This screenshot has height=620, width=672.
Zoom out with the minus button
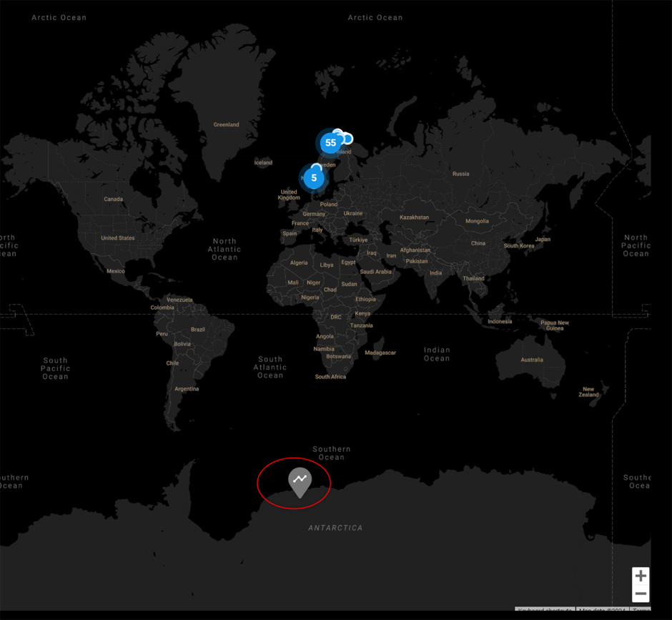click(641, 594)
